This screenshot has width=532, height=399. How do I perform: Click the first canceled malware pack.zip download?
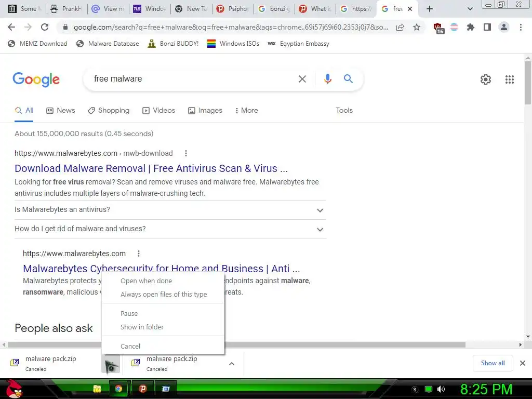pos(51,363)
